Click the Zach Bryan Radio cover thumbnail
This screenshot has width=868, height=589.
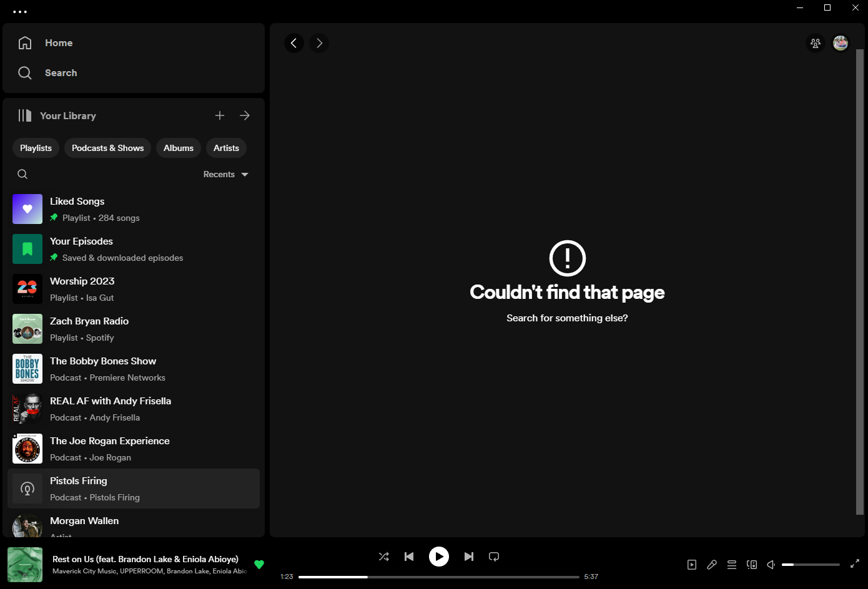(x=27, y=329)
